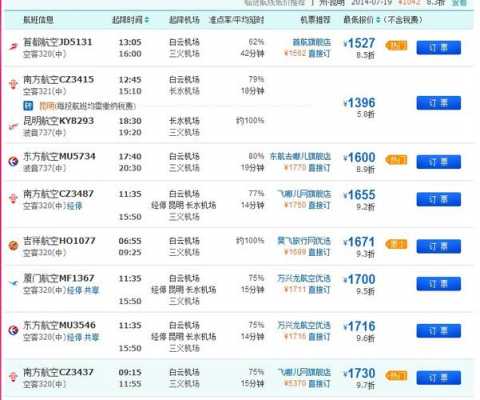Book the ¥1396 connecting flight
This screenshot has height=400, width=480.
tap(439, 103)
